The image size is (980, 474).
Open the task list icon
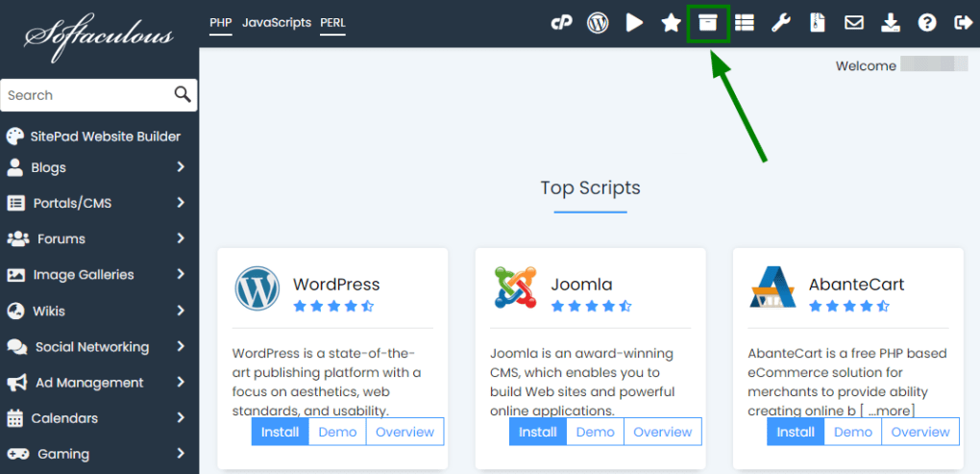click(x=744, y=23)
